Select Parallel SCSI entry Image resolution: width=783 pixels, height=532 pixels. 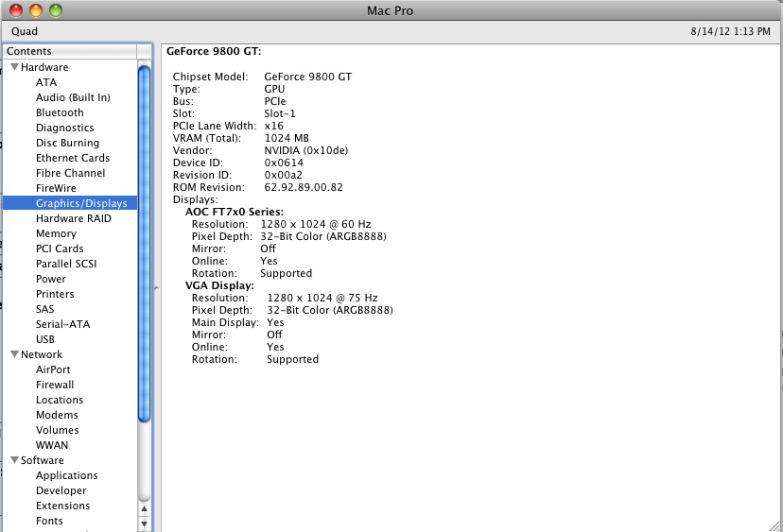(66, 264)
